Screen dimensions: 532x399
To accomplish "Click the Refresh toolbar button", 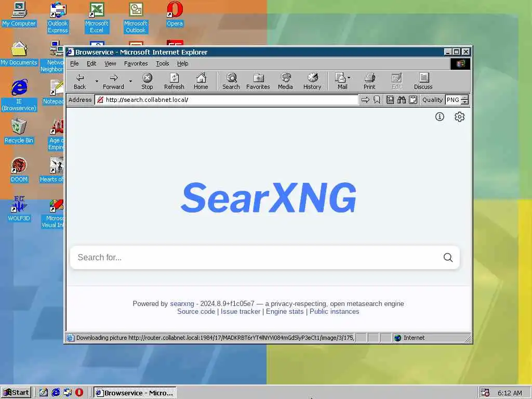I will (x=174, y=82).
